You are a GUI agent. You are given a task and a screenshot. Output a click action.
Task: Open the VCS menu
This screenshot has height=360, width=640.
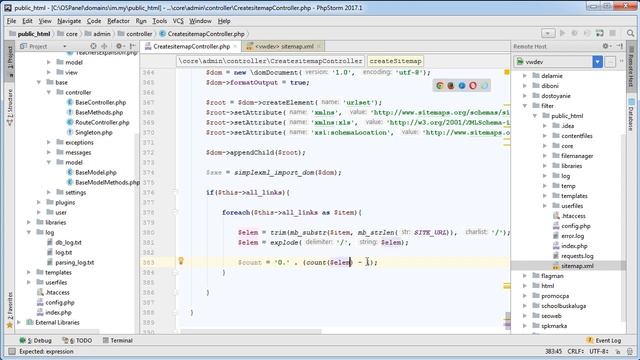[178, 21]
